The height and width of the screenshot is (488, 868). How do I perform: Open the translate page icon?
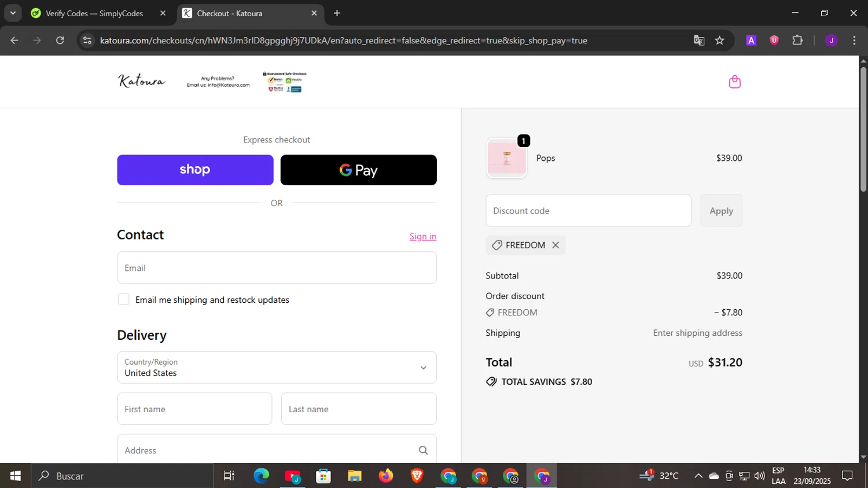(x=699, y=41)
